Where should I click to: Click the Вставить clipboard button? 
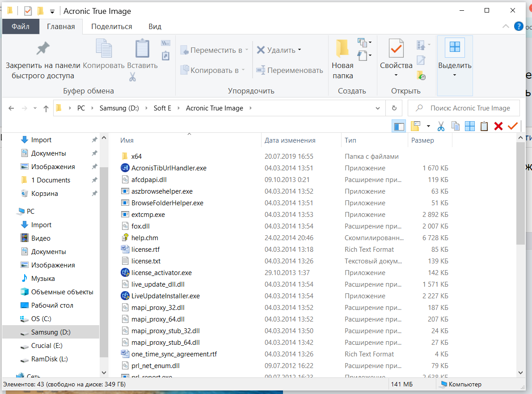click(x=142, y=54)
